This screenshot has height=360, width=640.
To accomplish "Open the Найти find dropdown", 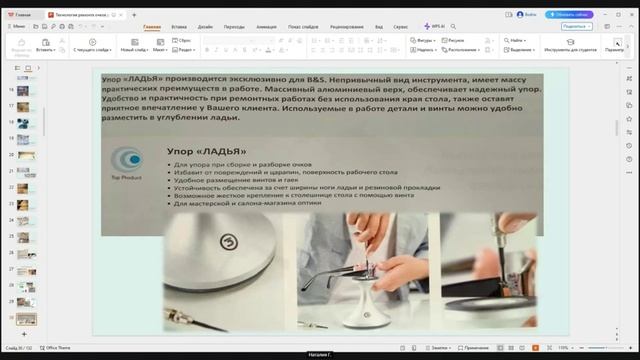I will tap(515, 40).
